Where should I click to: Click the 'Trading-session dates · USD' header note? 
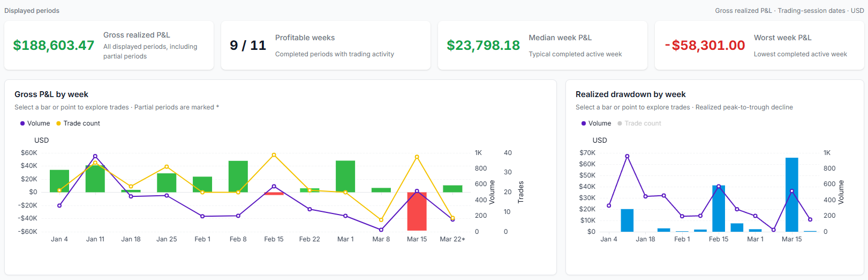(x=820, y=11)
